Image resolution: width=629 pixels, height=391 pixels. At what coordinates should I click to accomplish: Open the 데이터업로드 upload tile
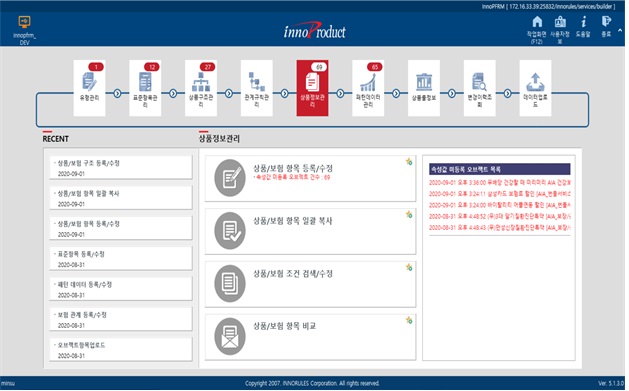[x=536, y=88]
